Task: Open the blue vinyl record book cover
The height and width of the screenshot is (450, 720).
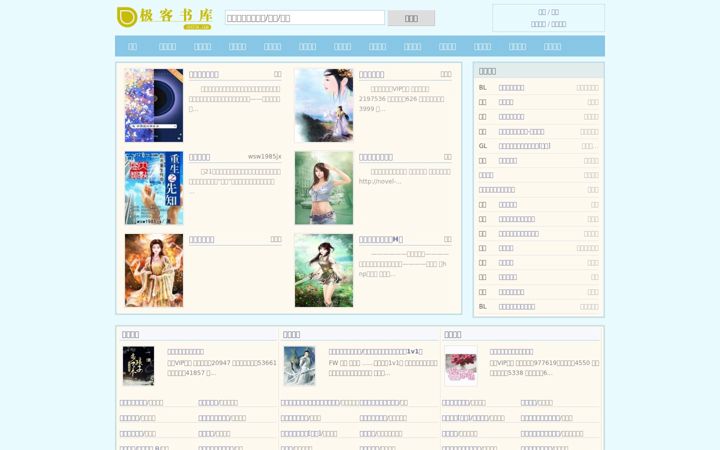Action: coord(154,105)
